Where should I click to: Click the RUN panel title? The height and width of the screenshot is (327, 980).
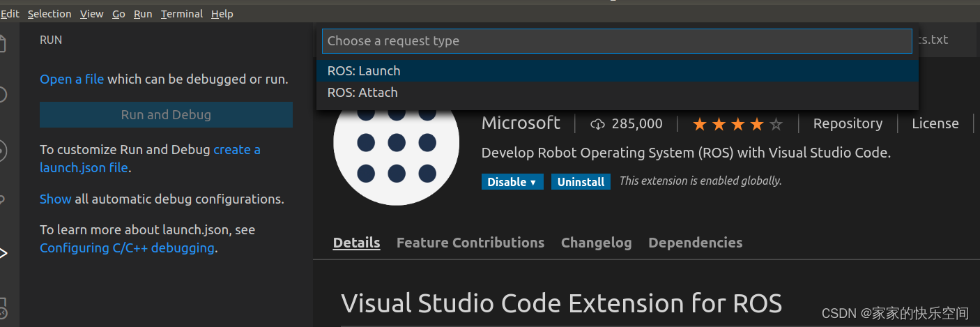tap(51, 40)
